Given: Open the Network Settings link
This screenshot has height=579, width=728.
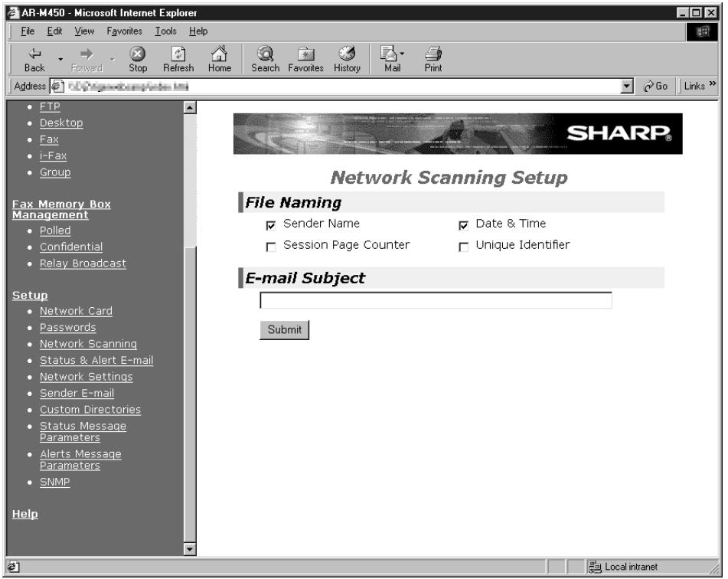Looking at the screenshot, I should 86,376.
